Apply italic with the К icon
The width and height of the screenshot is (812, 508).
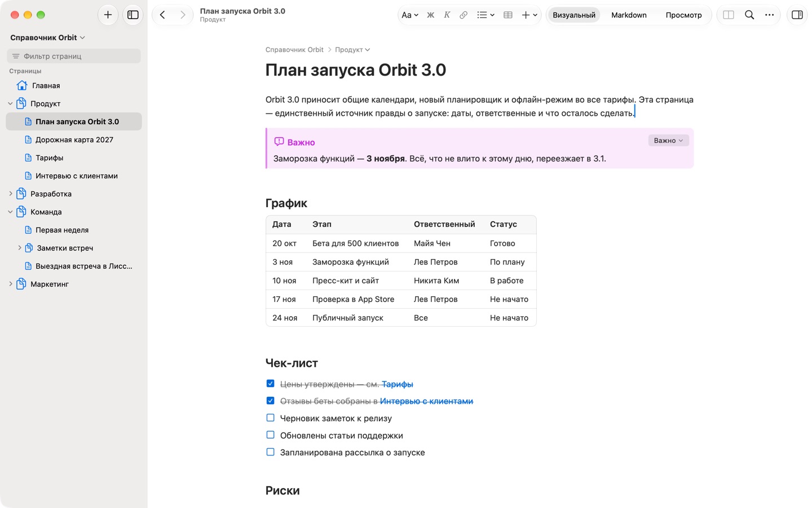pos(447,15)
